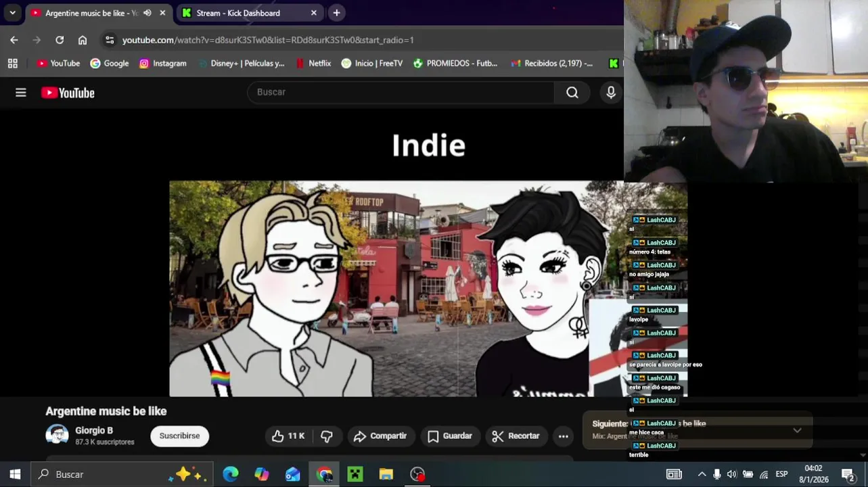Open the Windows Start menu
The width and height of the screenshot is (868, 487).
pyautogui.click(x=15, y=474)
